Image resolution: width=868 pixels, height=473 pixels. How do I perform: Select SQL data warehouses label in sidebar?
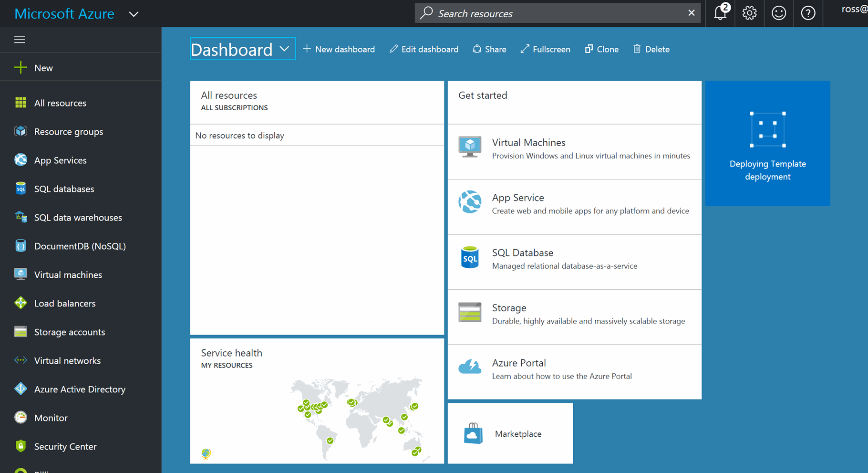coord(78,218)
